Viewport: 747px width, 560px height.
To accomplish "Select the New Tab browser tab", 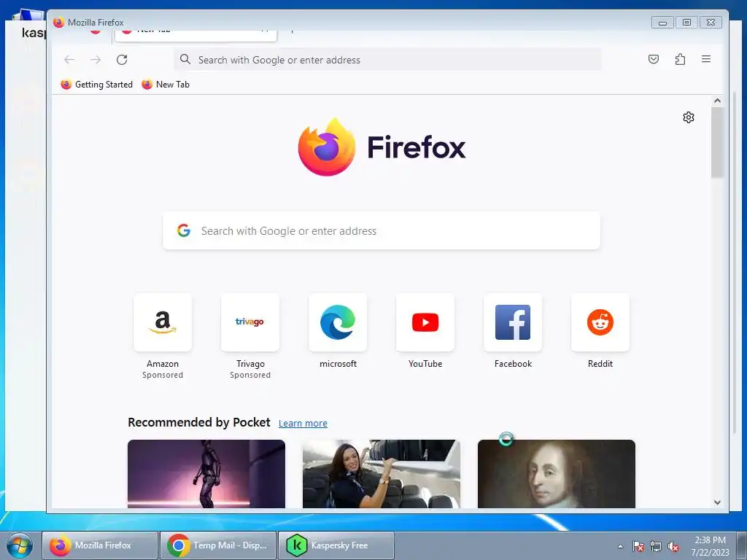I will pyautogui.click(x=196, y=34).
